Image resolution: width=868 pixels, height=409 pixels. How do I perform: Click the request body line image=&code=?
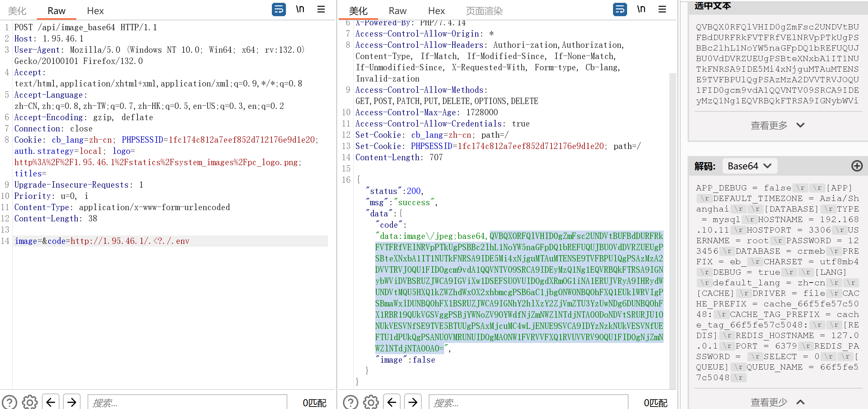point(102,241)
